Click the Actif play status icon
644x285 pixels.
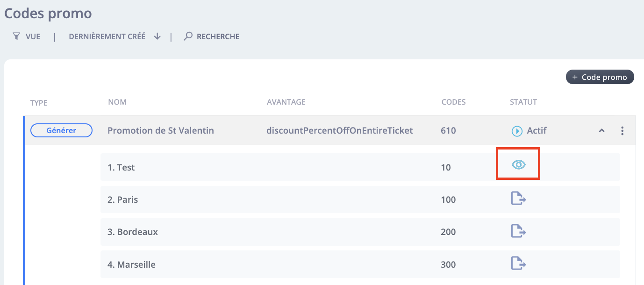click(x=516, y=131)
